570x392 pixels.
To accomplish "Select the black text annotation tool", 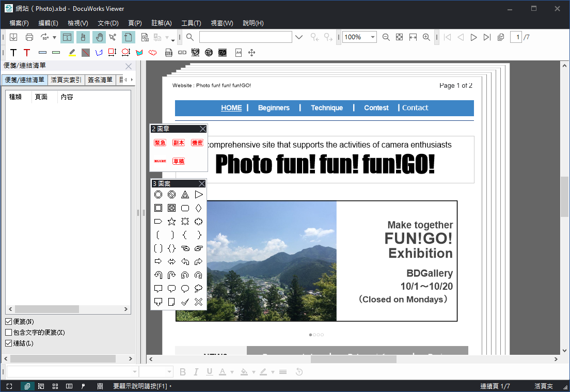I will [13, 53].
